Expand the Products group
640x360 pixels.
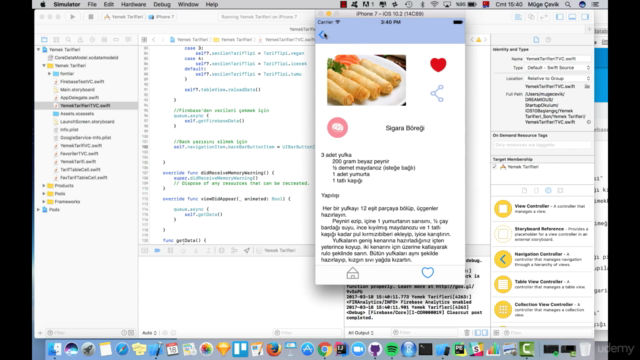pyautogui.click(x=44, y=186)
